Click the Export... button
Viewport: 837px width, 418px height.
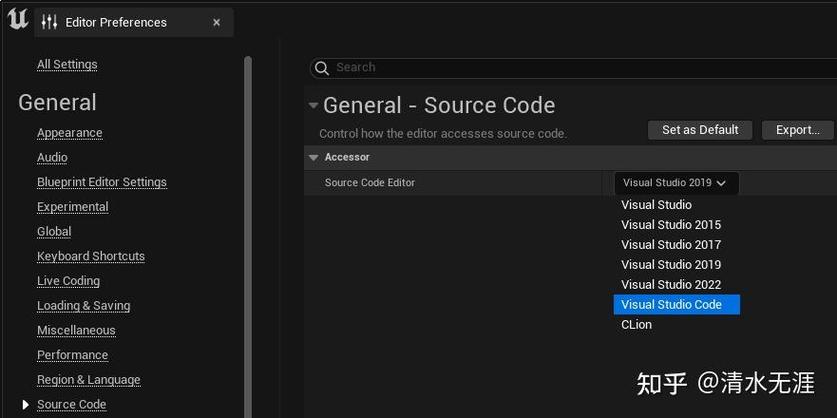click(x=797, y=130)
